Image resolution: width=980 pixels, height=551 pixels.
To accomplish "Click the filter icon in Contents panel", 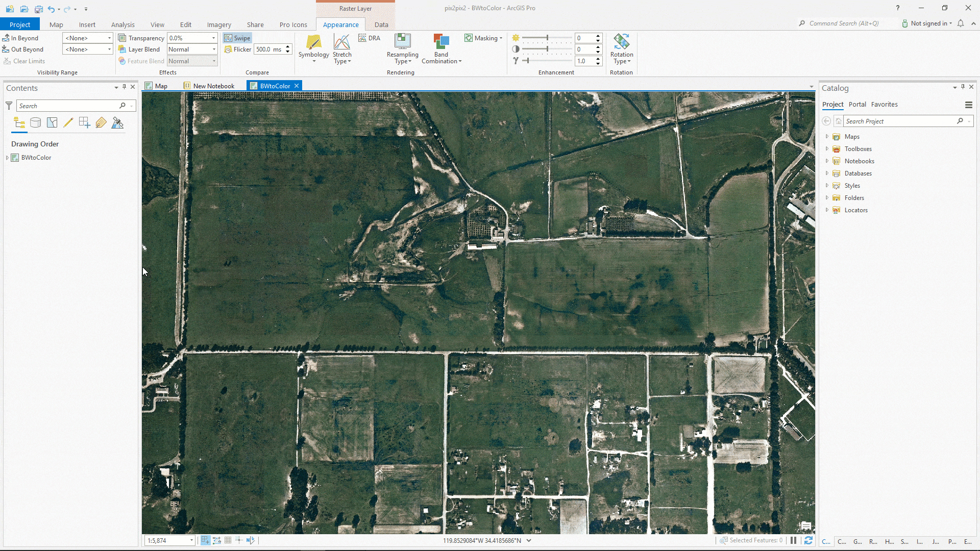I will pyautogui.click(x=8, y=105).
